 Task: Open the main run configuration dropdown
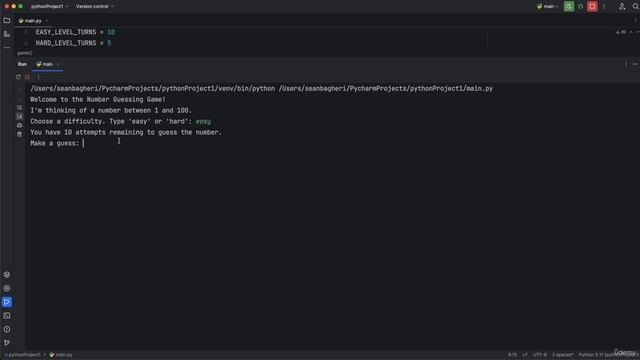click(547, 6)
